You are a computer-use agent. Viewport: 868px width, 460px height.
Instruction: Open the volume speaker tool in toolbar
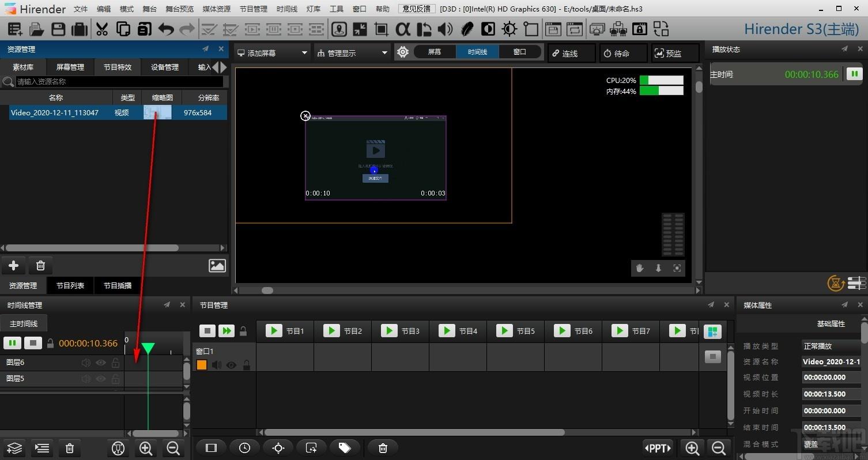point(445,29)
